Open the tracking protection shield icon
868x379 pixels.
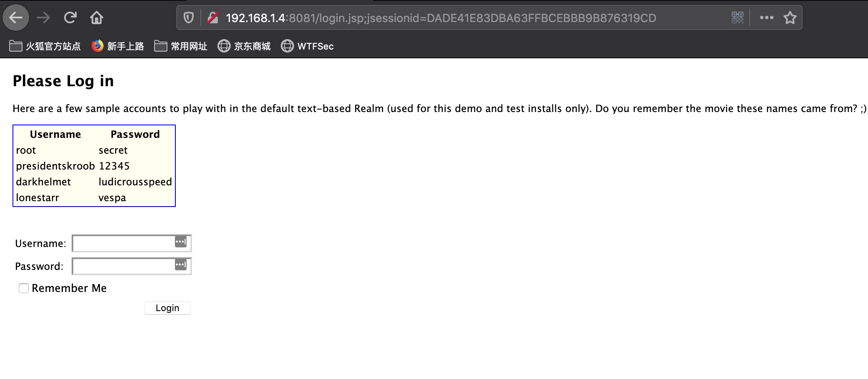click(189, 18)
